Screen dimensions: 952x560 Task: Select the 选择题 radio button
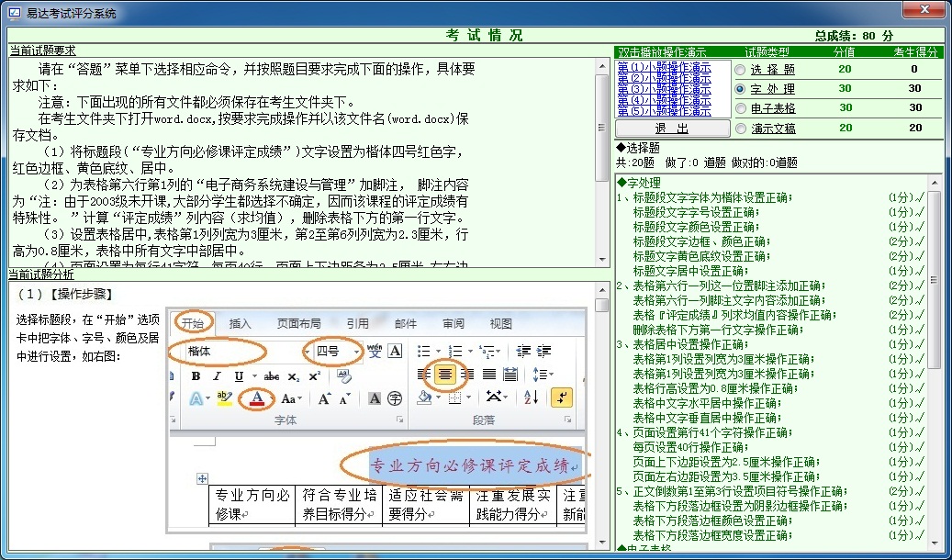tap(740, 70)
